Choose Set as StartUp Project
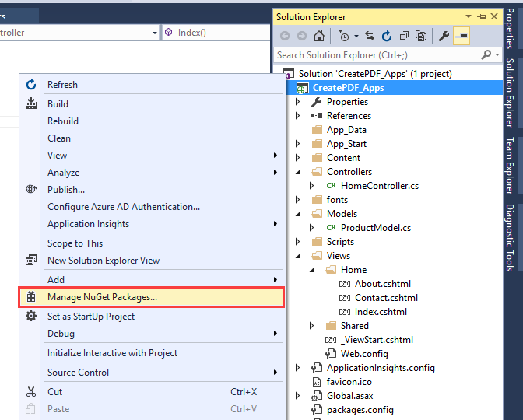The width and height of the screenshot is (523, 420). click(x=91, y=317)
